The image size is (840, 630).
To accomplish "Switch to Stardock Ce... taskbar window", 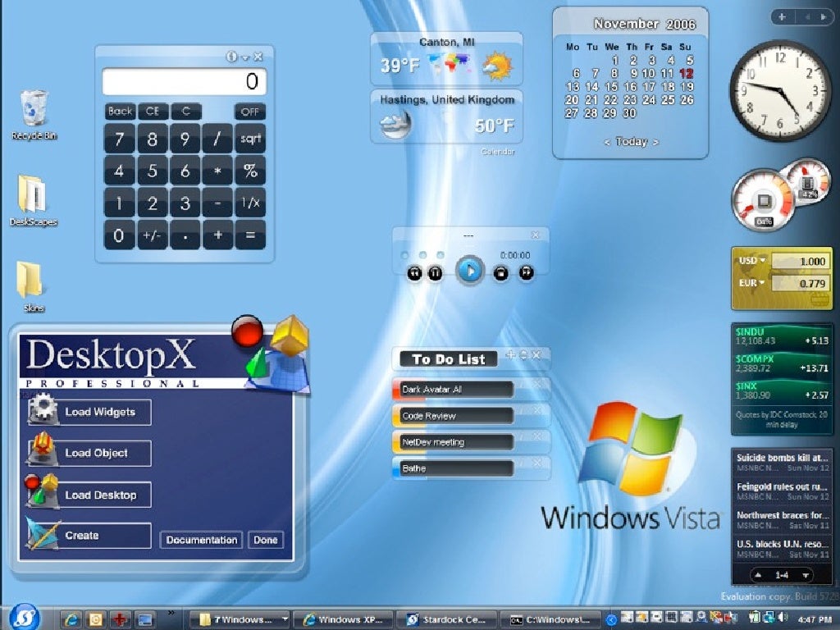I will tap(447, 620).
